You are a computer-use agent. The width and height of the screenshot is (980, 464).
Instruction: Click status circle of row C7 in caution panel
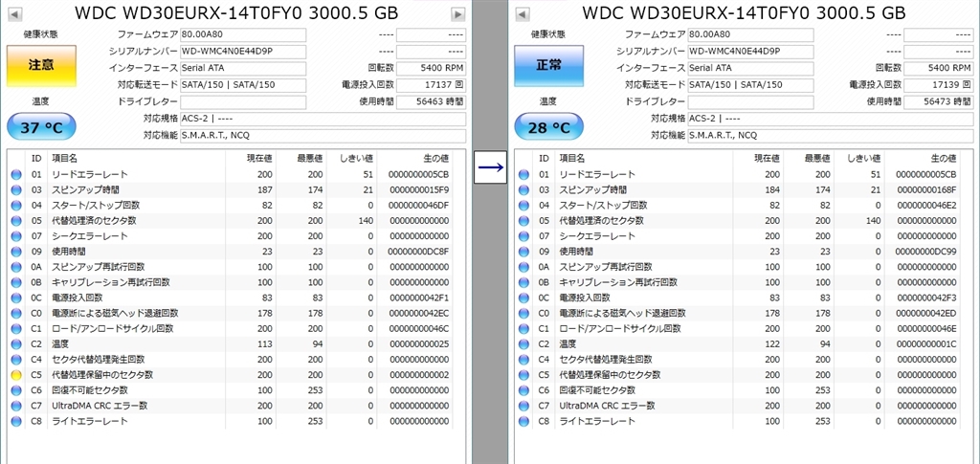pyautogui.click(x=16, y=406)
